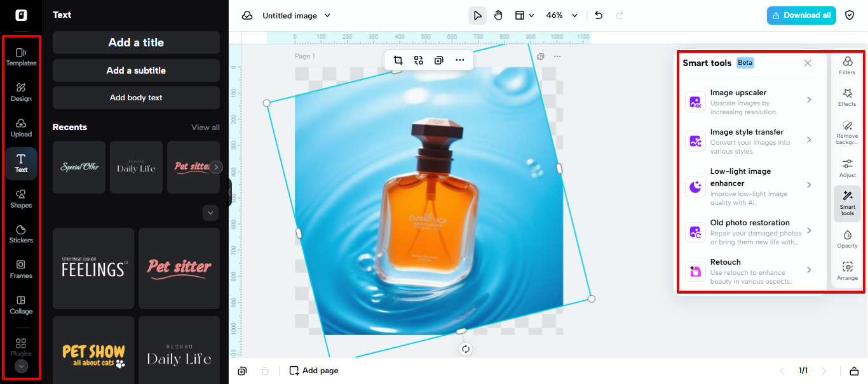Click the Download all button
The image size is (868, 384).
[x=801, y=15]
